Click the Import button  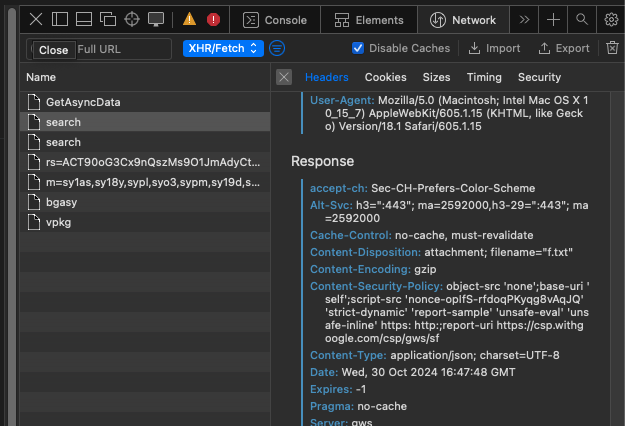tap(494, 48)
